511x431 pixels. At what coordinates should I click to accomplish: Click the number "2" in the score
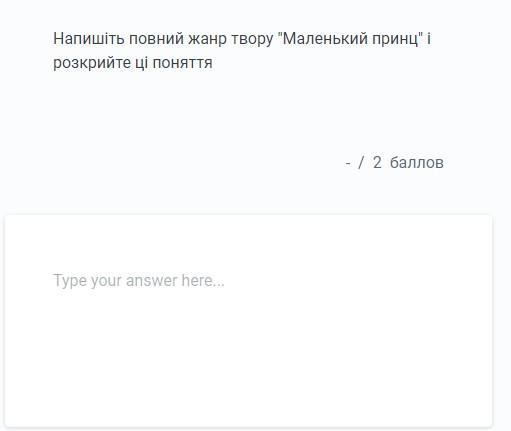pyautogui.click(x=377, y=163)
